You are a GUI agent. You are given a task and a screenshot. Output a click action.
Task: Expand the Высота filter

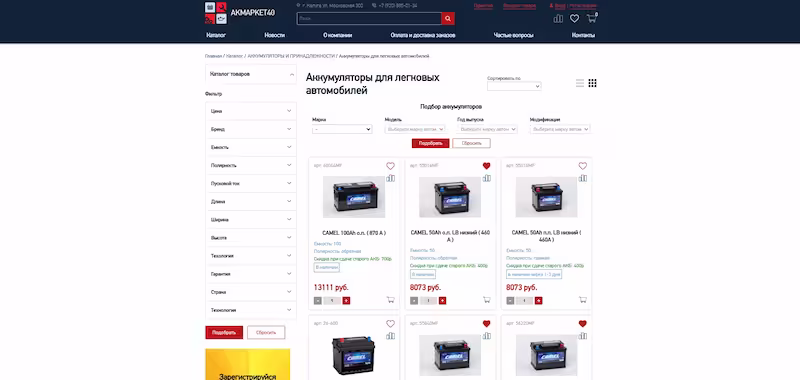251,238
